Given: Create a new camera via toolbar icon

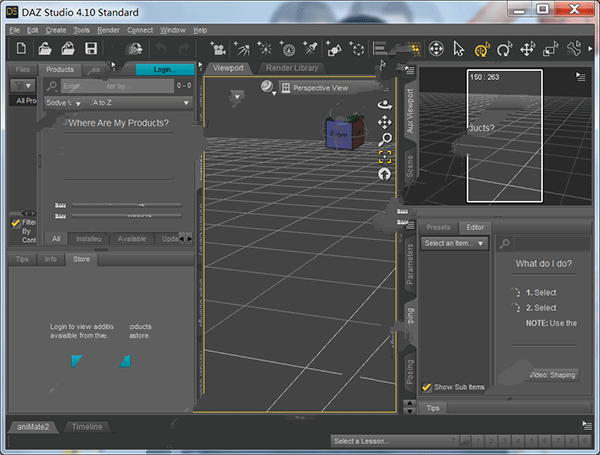Looking at the screenshot, I should [218, 49].
